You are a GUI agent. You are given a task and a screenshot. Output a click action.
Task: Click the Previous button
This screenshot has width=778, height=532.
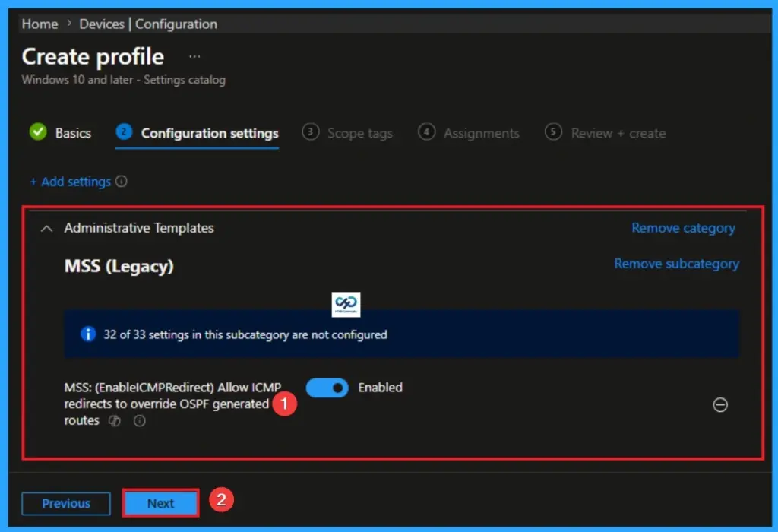[x=65, y=503]
